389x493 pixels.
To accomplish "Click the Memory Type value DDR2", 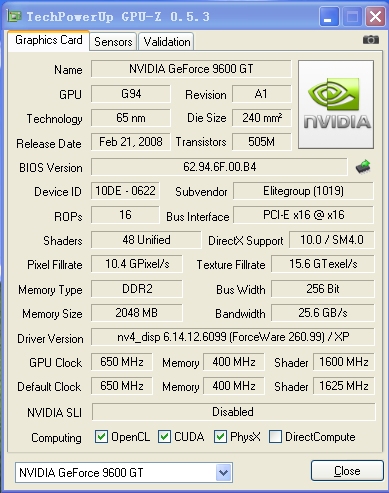I will point(137,288).
